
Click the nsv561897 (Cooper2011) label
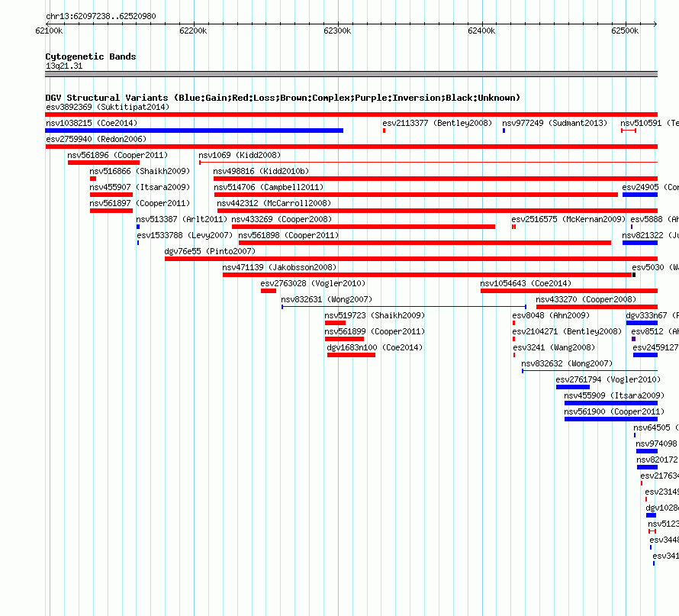(140, 203)
